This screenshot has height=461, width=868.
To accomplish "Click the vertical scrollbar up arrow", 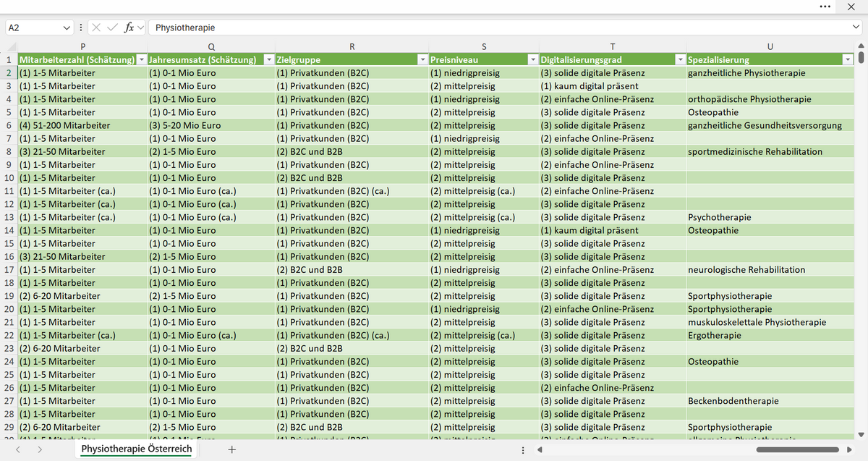I will [860, 47].
